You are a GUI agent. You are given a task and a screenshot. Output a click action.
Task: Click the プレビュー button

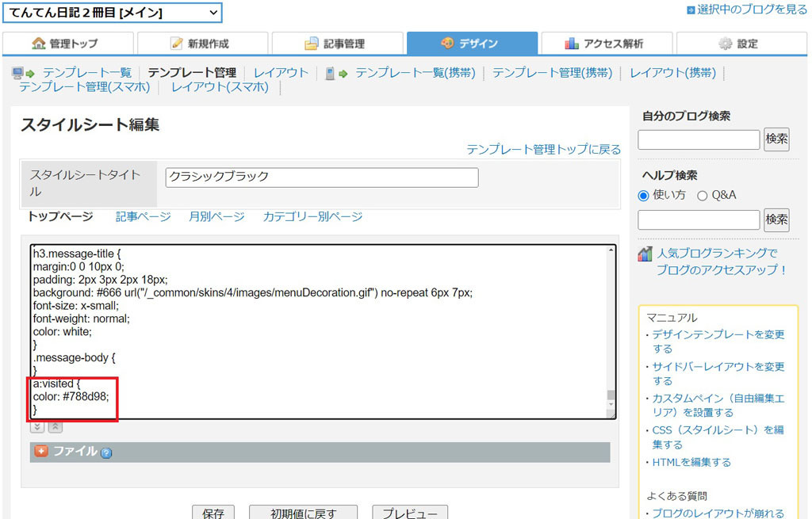click(410, 513)
